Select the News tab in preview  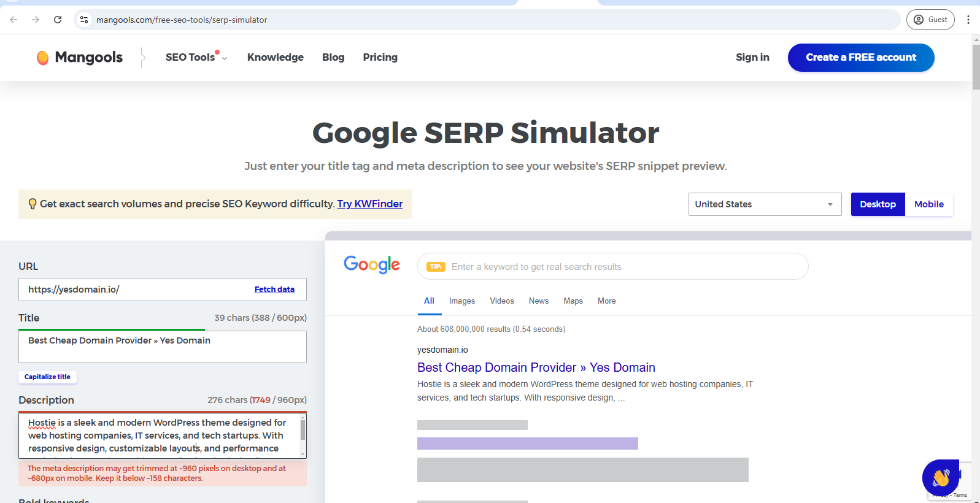[539, 301]
